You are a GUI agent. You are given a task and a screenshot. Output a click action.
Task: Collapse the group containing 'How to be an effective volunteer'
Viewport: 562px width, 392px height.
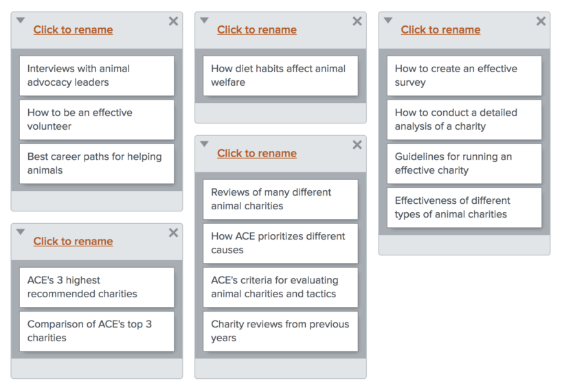pos(21,21)
